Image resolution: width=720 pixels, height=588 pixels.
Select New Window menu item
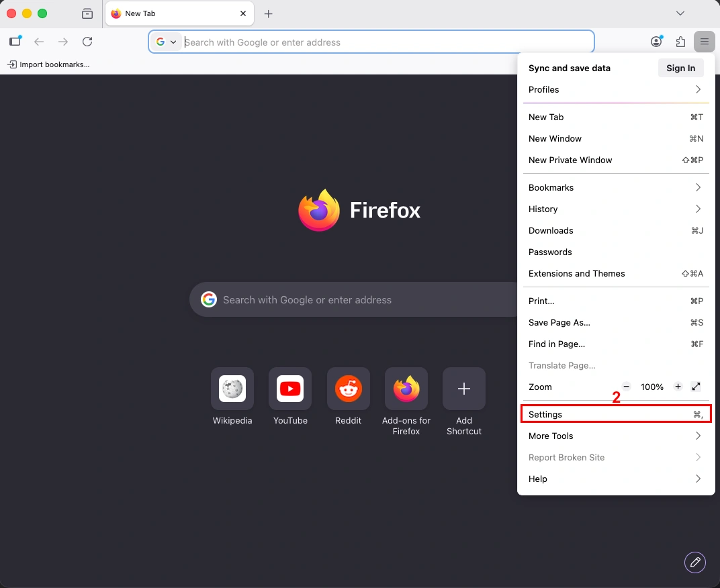pos(616,139)
